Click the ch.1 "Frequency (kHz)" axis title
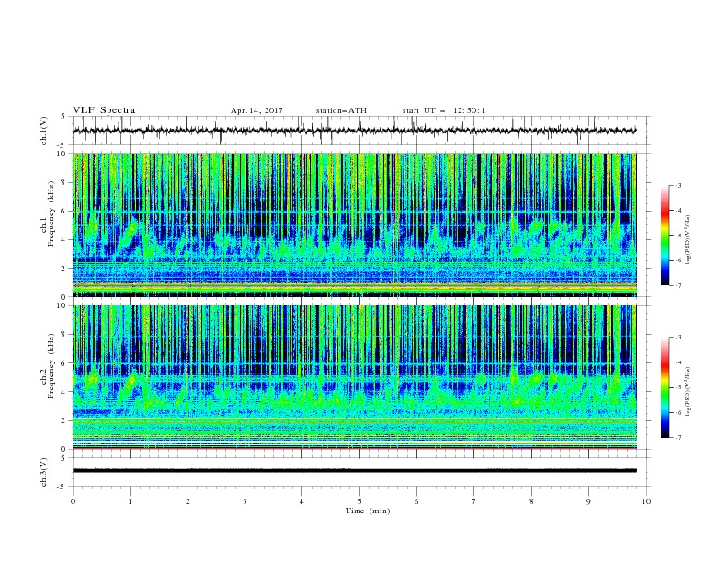The width and height of the screenshot is (728, 563). tap(51, 213)
